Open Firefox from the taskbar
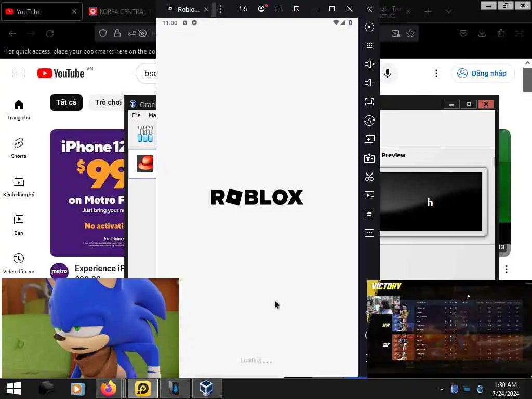The width and height of the screenshot is (532, 399). click(108, 389)
